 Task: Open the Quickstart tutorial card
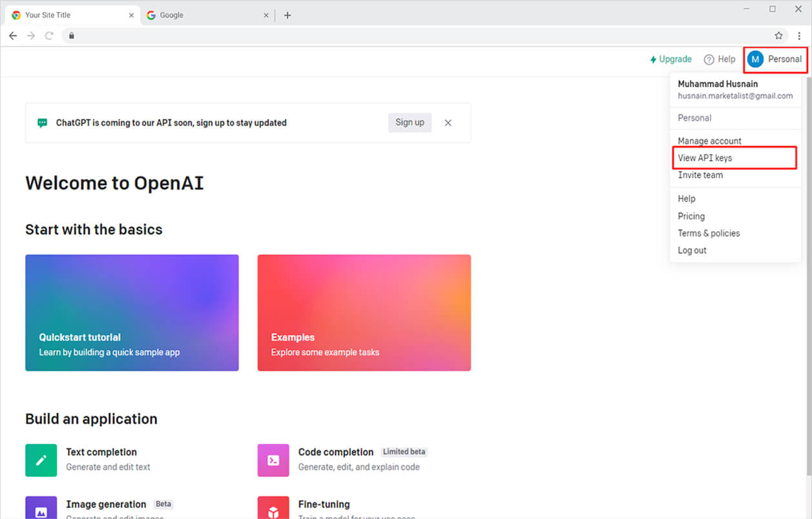(x=132, y=312)
